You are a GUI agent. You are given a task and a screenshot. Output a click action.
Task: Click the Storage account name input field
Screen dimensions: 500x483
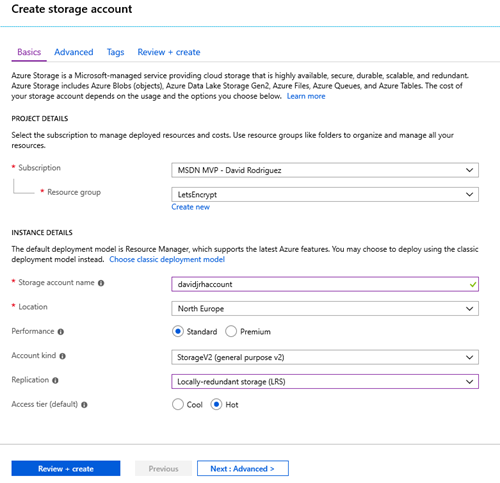[x=325, y=284]
